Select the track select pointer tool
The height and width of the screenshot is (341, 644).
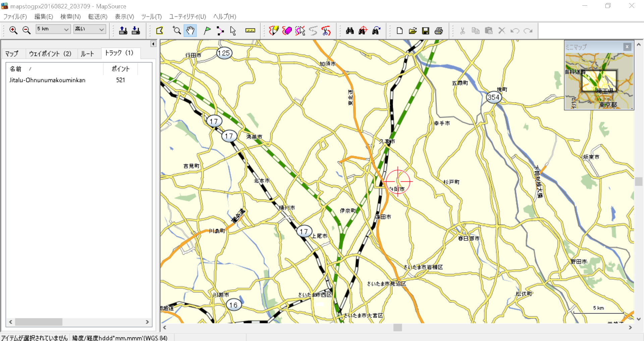(300, 31)
